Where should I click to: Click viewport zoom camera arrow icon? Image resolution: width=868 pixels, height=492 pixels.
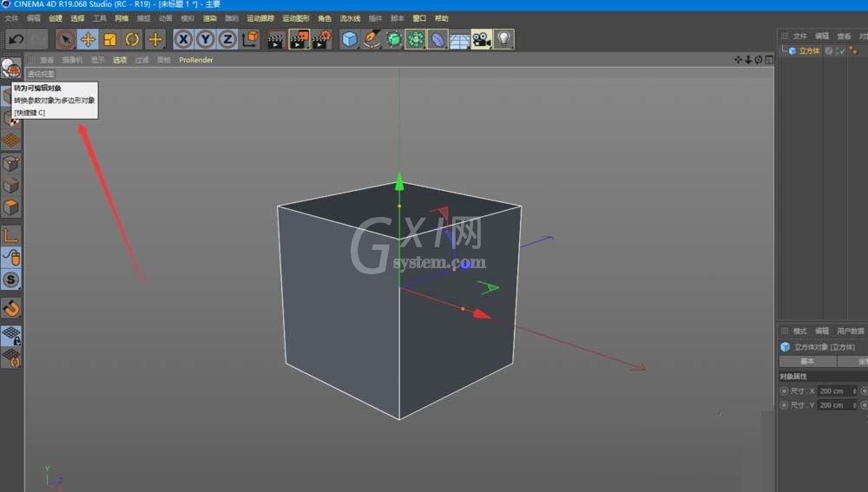748,60
